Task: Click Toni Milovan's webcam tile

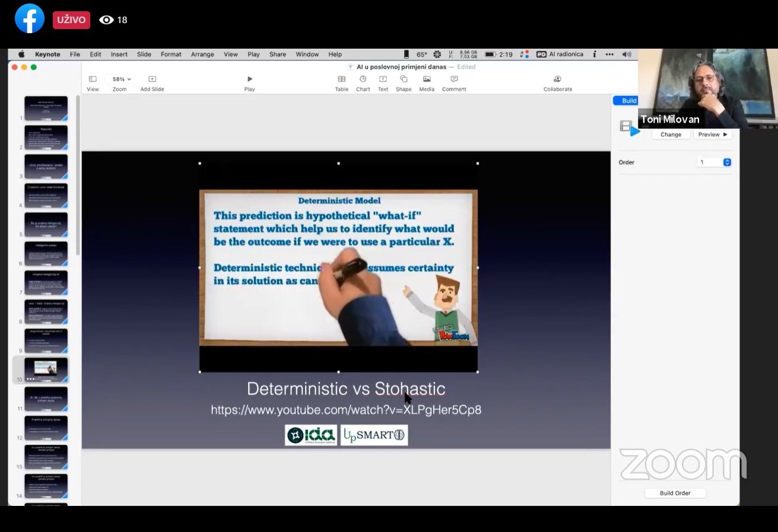Action: pyautogui.click(x=708, y=88)
